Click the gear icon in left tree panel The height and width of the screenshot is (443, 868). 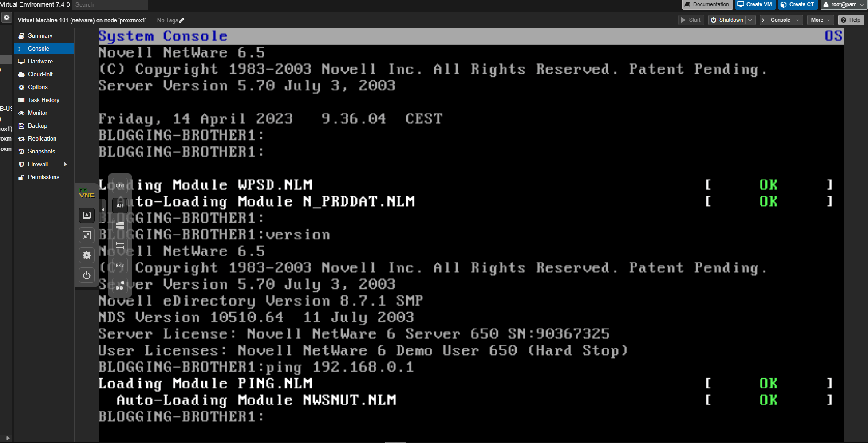click(7, 17)
